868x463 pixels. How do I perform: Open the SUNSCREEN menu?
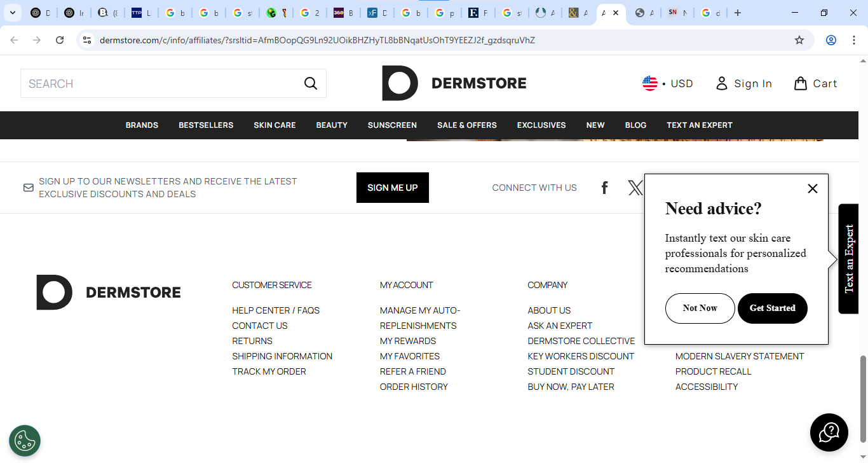392,125
